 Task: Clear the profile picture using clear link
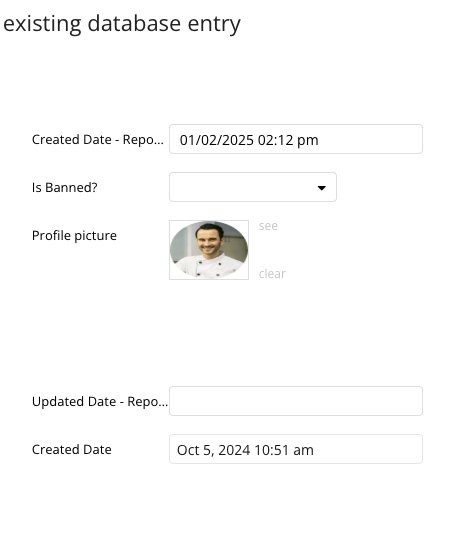(x=272, y=274)
